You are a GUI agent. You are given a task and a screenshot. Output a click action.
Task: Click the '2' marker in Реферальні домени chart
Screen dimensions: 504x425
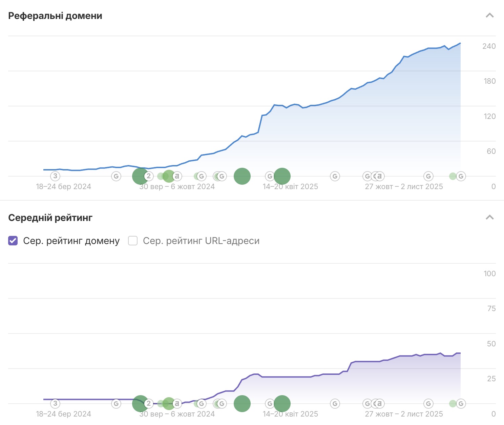pyautogui.click(x=148, y=176)
